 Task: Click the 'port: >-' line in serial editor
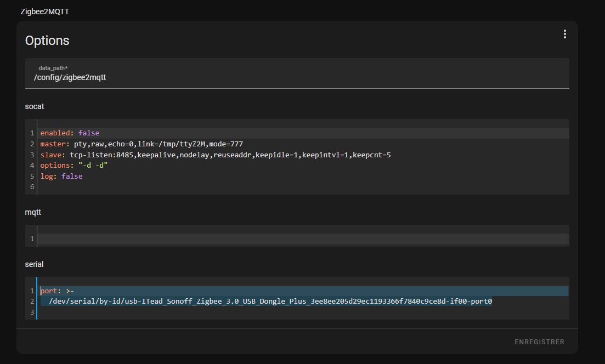coord(57,291)
